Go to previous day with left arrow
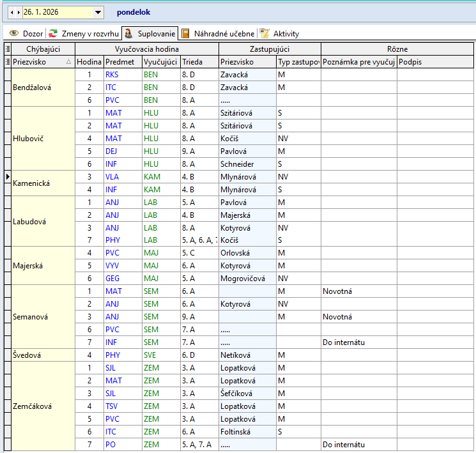 pos(11,12)
